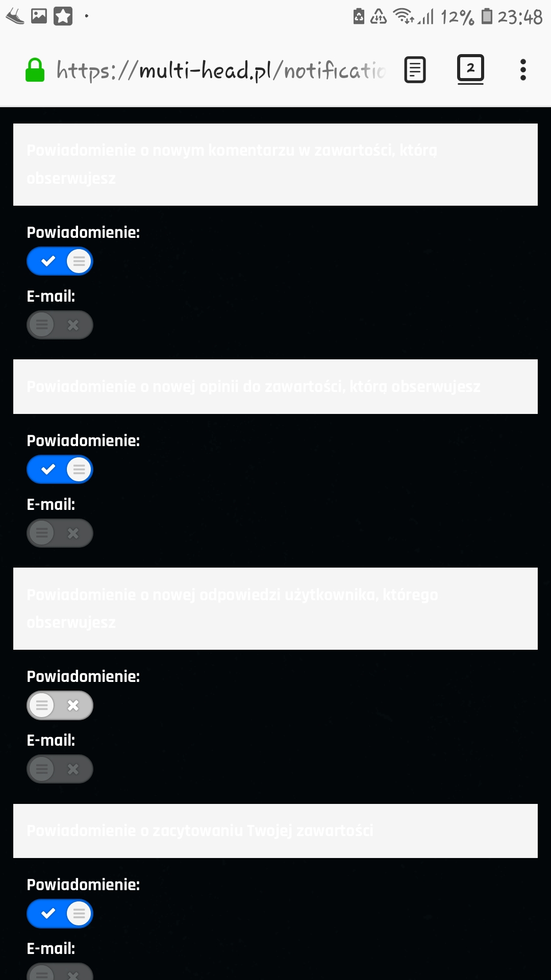
Task: Tap the star notification icon in status bar
Action: pyautogui.click(x=63, y=16)
